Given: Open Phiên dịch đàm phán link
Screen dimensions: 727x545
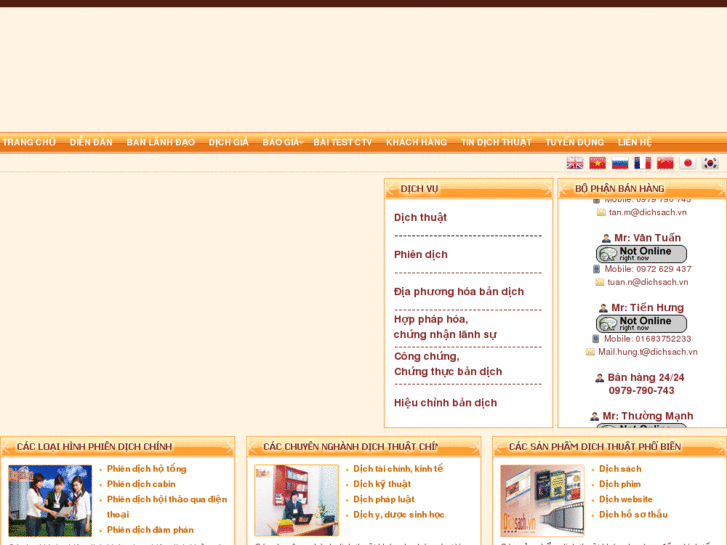Looking at the screenshot, I should pos(150,530).
